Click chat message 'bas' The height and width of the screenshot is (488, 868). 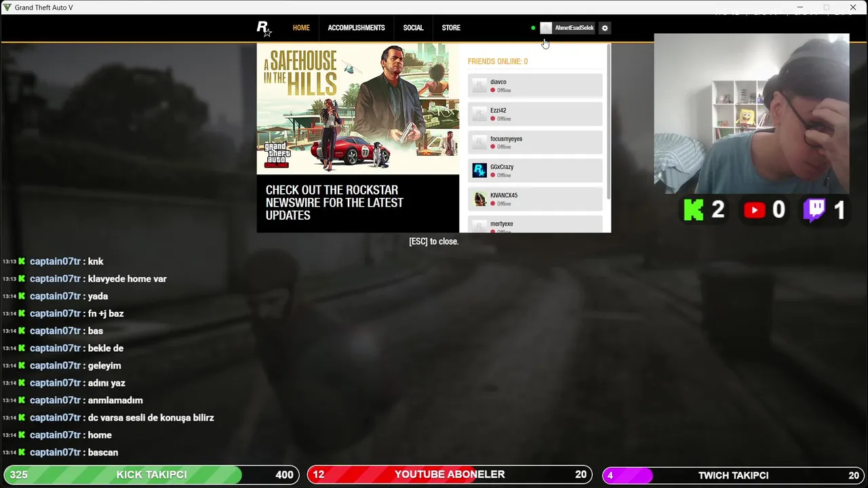point(95,331)
